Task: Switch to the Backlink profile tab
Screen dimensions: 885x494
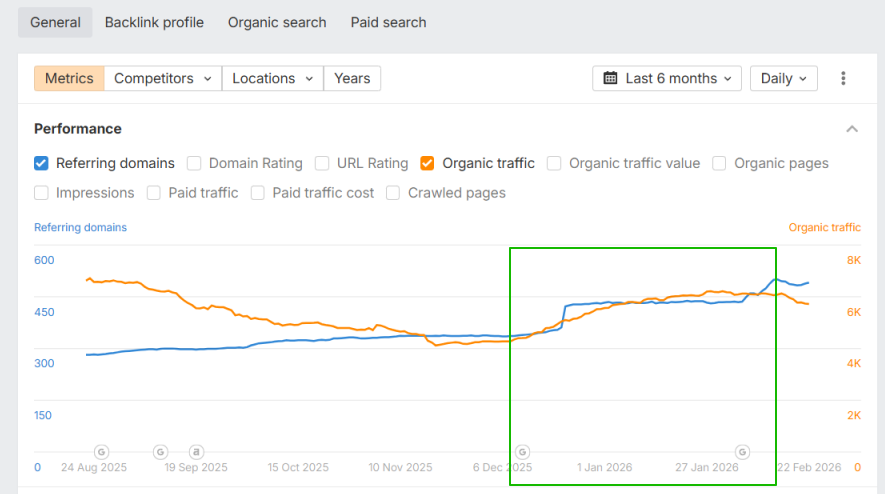Action: [x=154, y=22]
